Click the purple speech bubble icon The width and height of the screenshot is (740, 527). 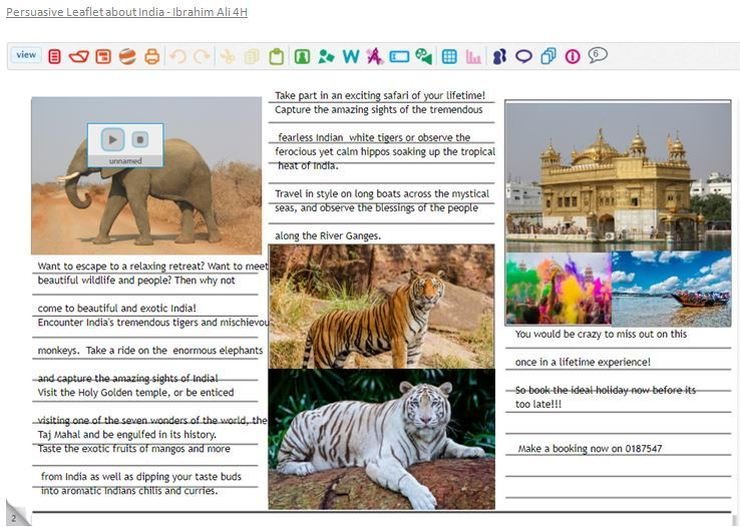524,57
